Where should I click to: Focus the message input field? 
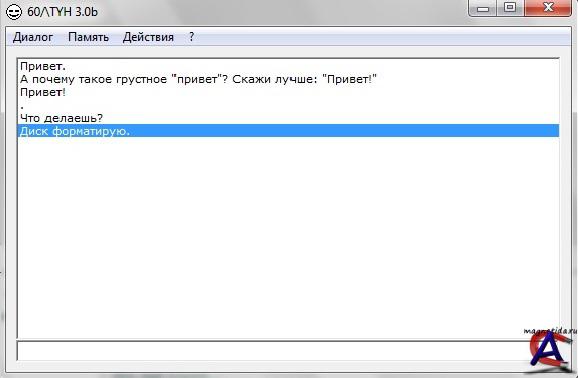coord(273,351)
